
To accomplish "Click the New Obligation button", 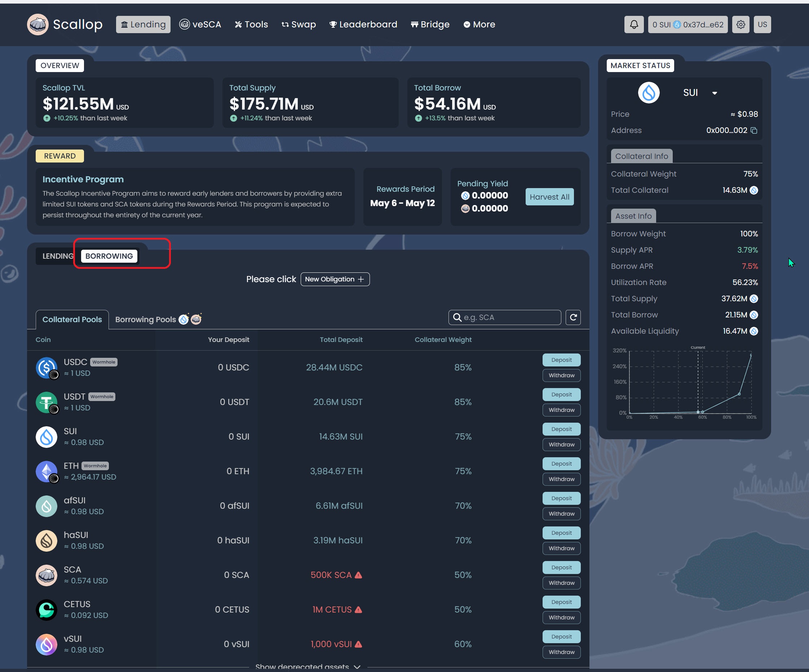I will [x=335, y=279].
